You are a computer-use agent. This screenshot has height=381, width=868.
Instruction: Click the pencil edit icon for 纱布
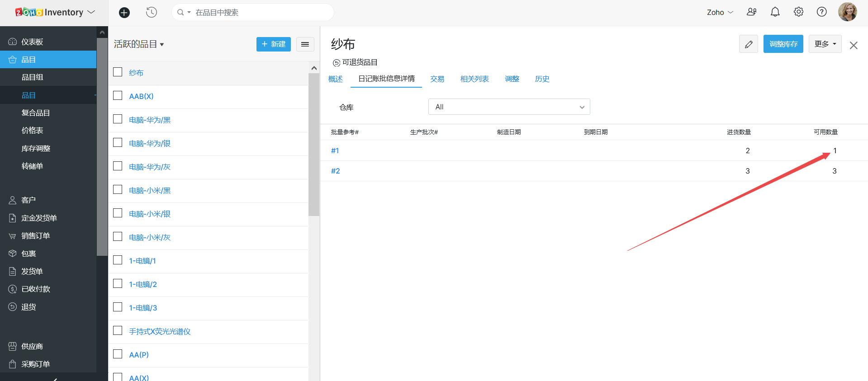pyautogui.click(x=748, y=44)
